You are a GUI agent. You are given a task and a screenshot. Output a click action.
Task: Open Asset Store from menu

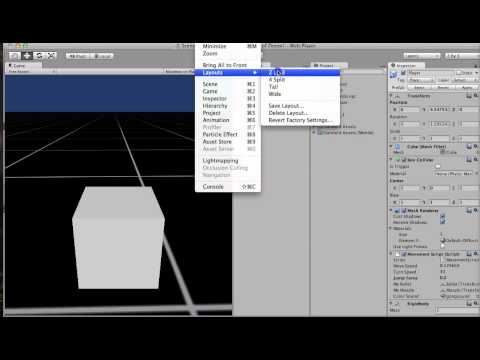tap(228, 142)
